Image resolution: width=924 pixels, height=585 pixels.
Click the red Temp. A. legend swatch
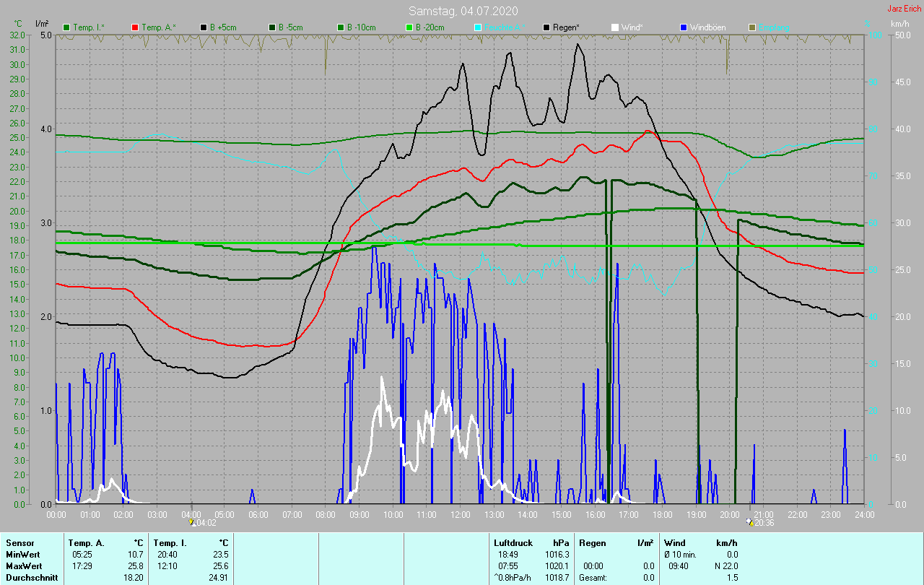(135, 27)
